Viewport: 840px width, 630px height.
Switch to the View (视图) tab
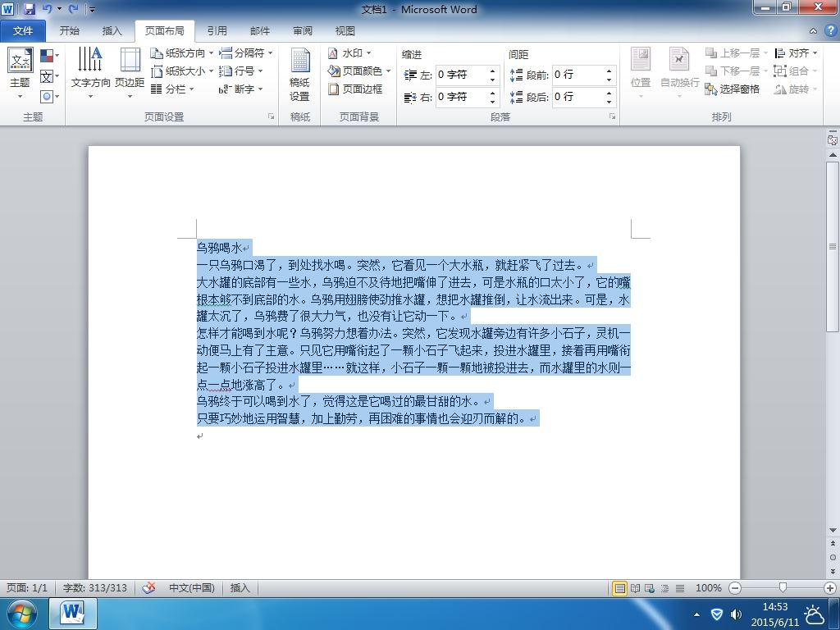click(345, 31)
